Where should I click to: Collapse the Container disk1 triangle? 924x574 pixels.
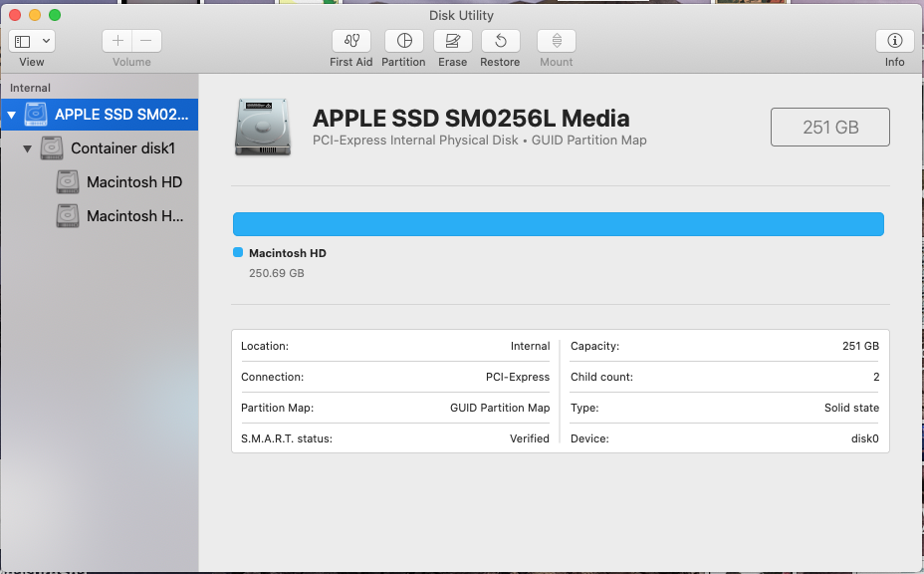point(27,148)
